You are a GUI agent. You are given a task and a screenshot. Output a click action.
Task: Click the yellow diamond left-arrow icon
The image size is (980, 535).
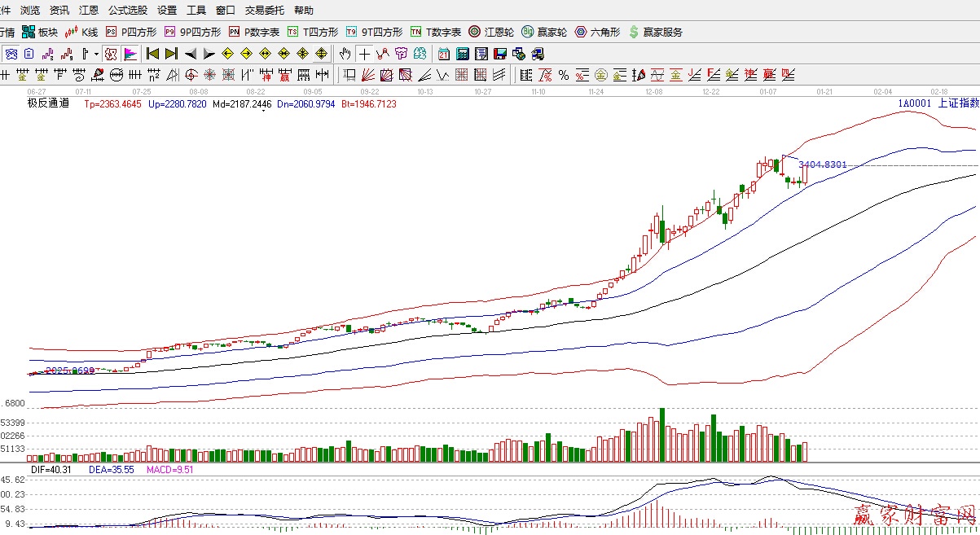227,55
